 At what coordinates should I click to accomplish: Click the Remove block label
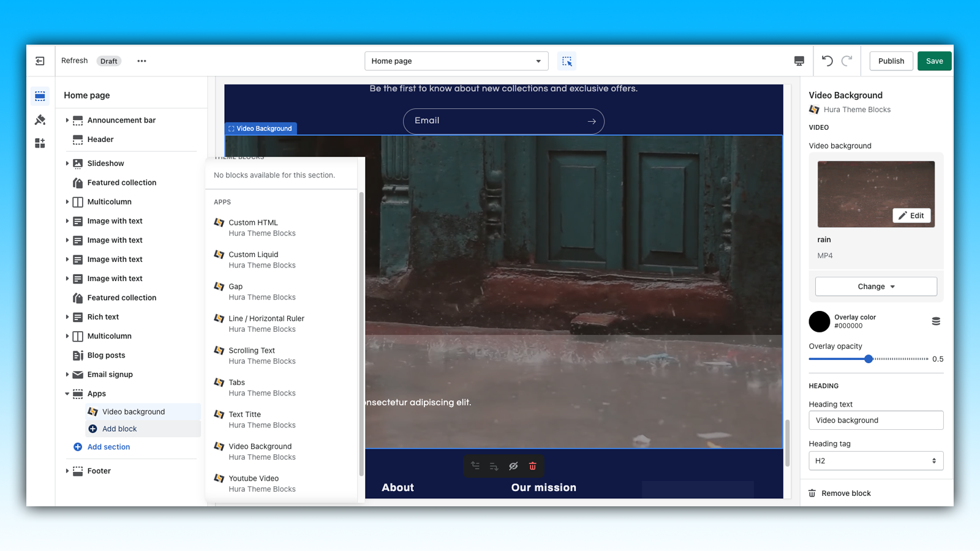pyautogui.click(x=846, y=493)
